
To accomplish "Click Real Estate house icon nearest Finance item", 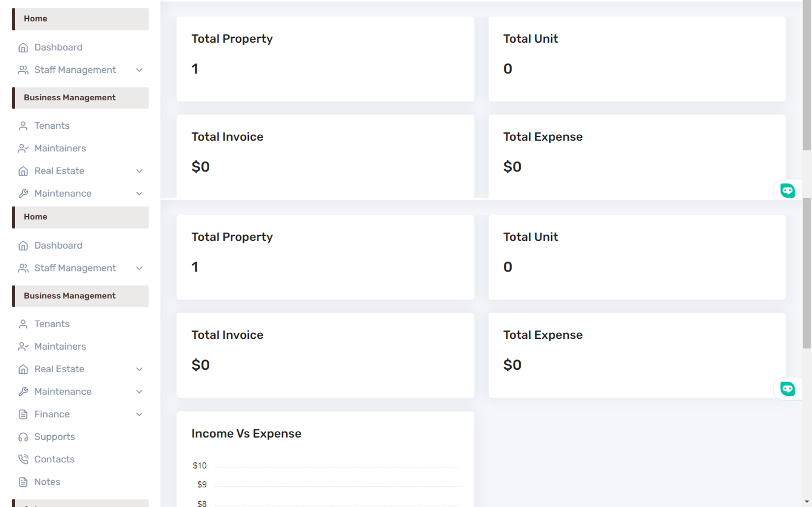I will [x=23, y=369].
